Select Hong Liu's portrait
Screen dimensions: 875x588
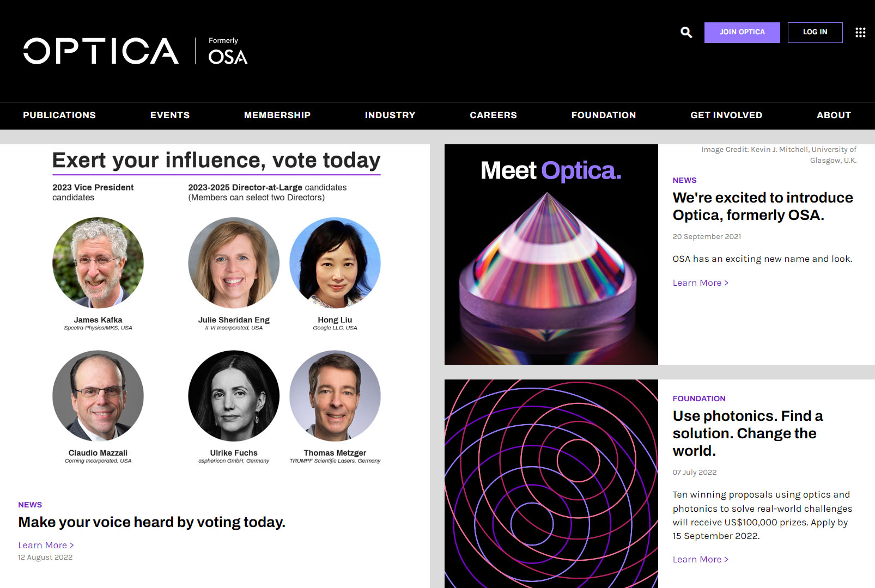(x=335, y=263)
